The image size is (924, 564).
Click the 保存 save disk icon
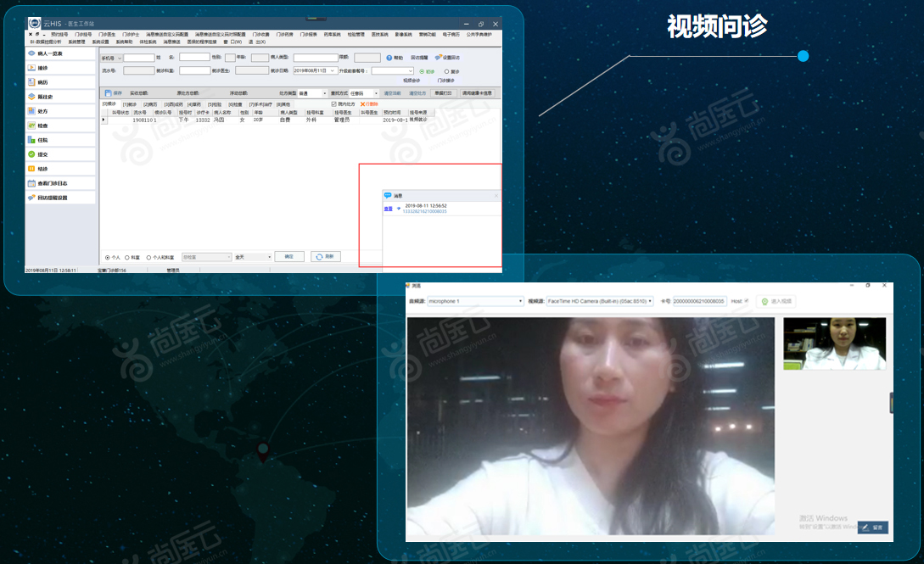pyautogui.click(x=108, y=93)
